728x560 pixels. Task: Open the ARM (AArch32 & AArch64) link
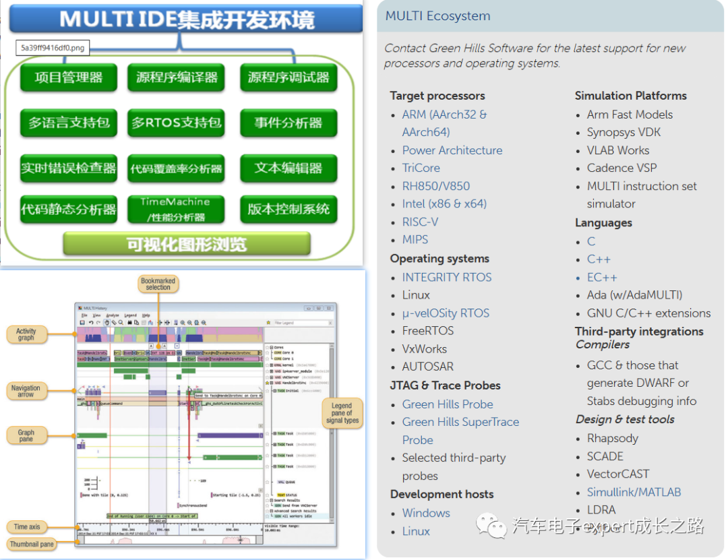click(x=444, y=123)
